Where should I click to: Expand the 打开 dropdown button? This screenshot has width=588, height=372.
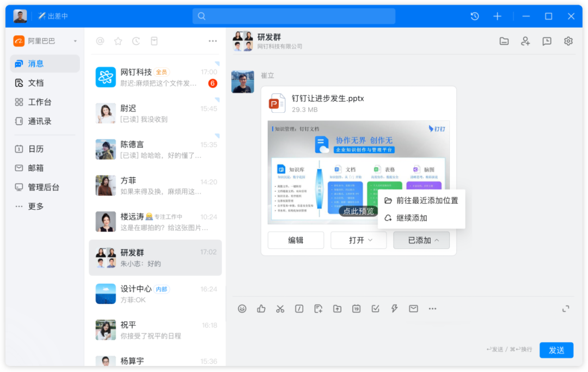pos(358,240)
